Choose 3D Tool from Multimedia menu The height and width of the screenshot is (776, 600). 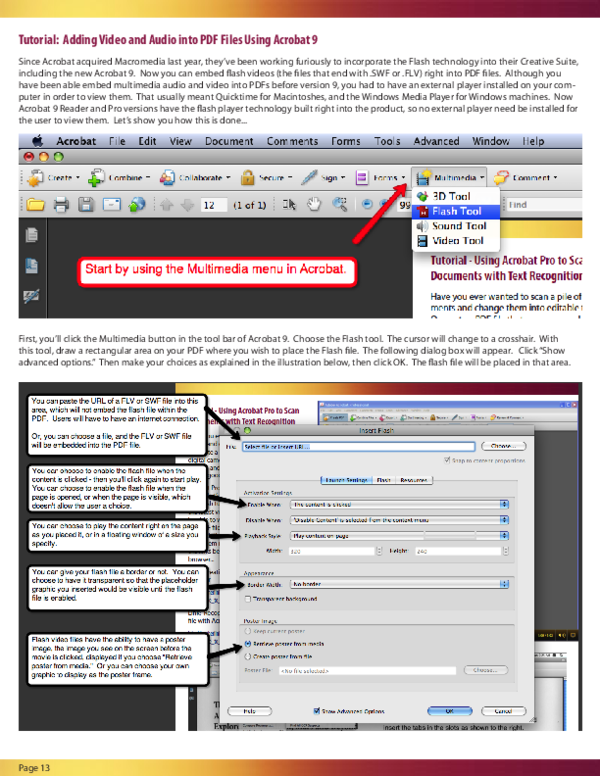tap(456, 196)
